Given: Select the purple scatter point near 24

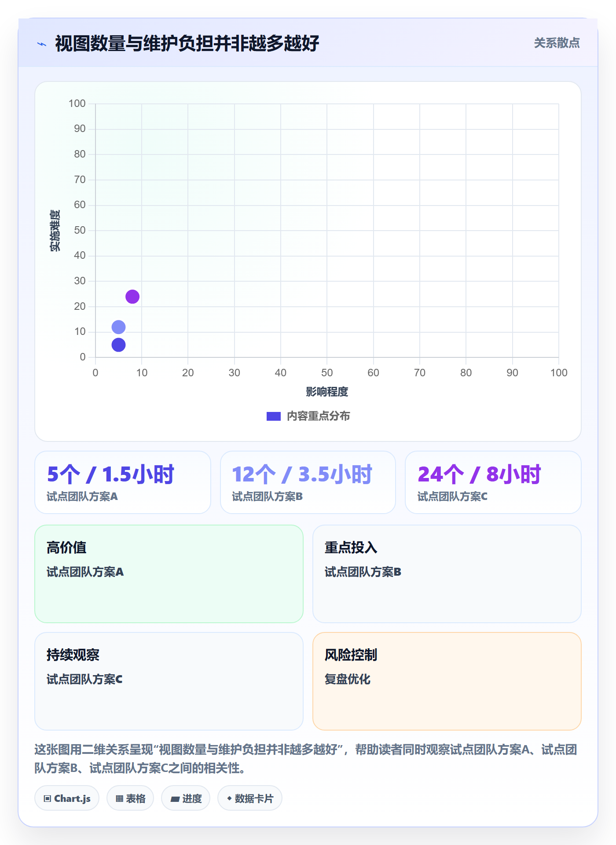Looking at the screenshot, I should (x=132, y=297).
